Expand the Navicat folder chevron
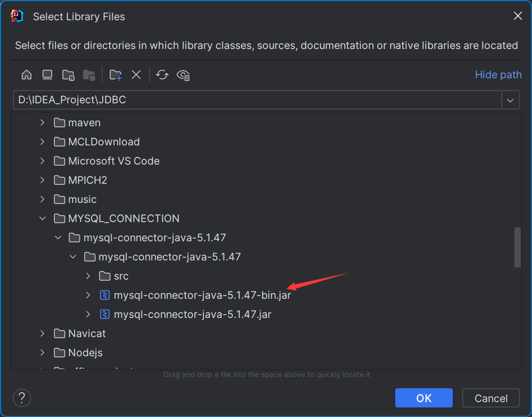532x417 pixels. click(43, 333)
